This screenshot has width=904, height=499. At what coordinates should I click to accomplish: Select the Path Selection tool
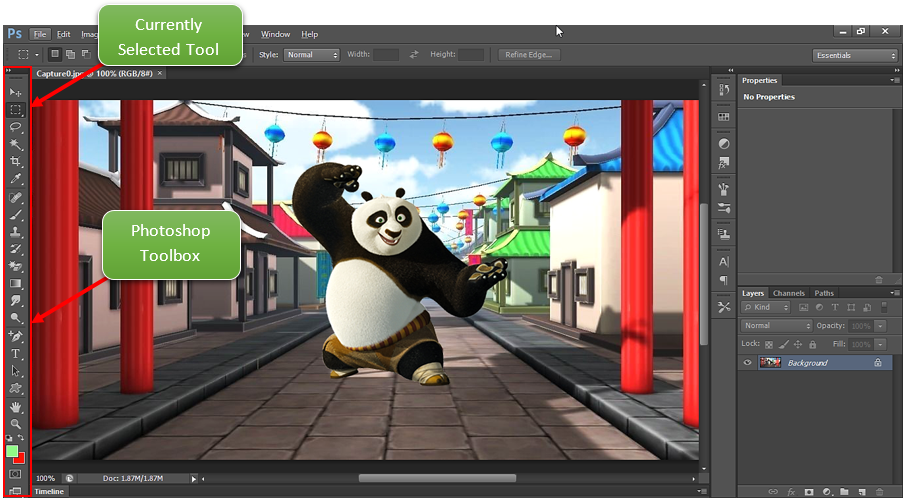tap(16, 371)
